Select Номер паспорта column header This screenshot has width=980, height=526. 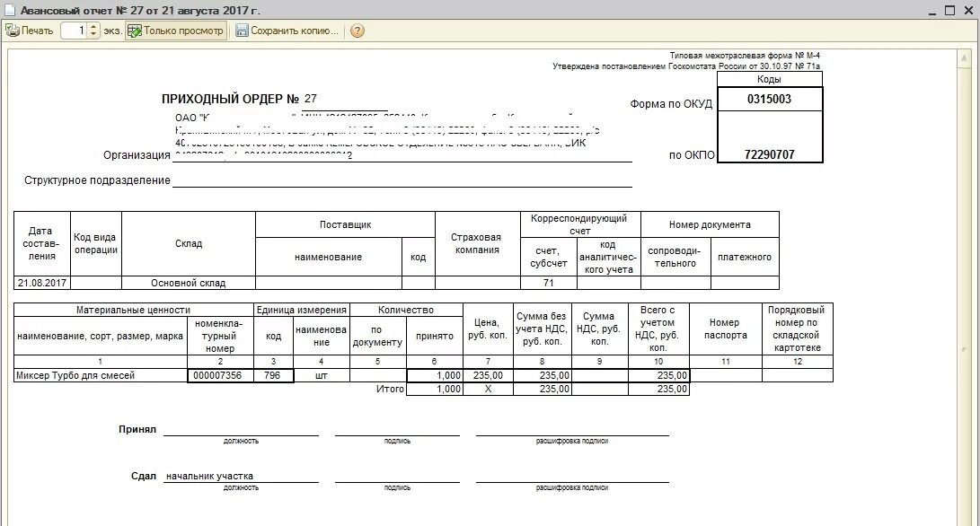(725, 329)
